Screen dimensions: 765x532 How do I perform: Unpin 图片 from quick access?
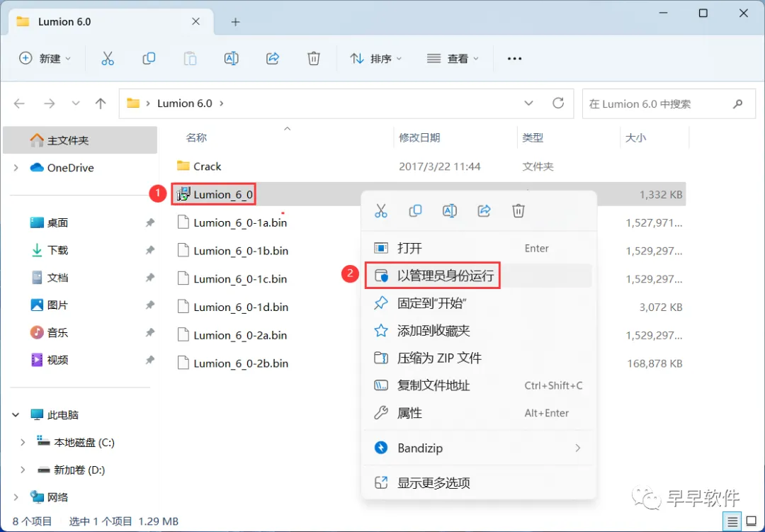(x=149, y=305)
